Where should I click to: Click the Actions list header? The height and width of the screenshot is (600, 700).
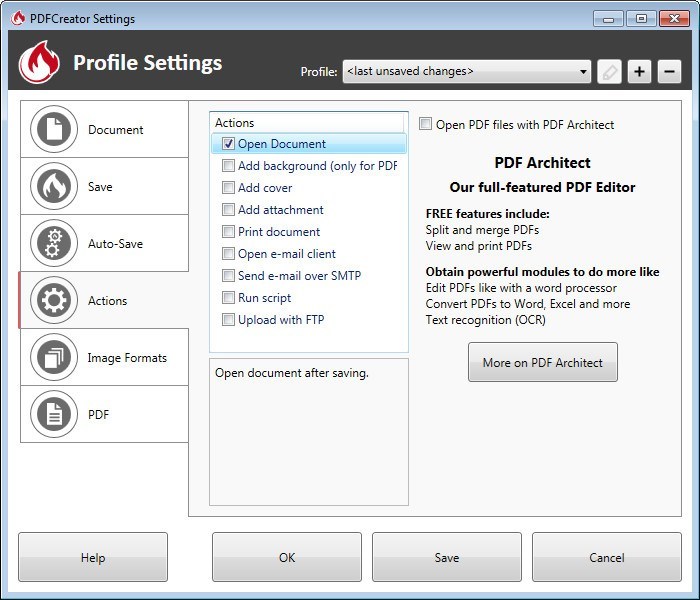[307, 123]
